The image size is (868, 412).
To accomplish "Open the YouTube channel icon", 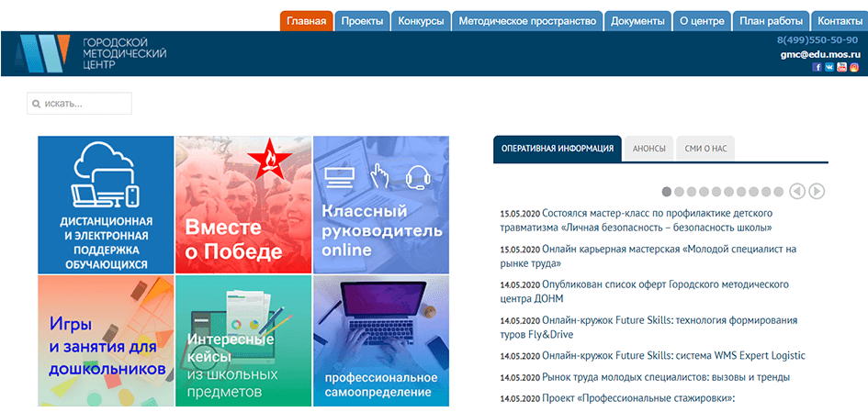I will [x=842, y=67].
